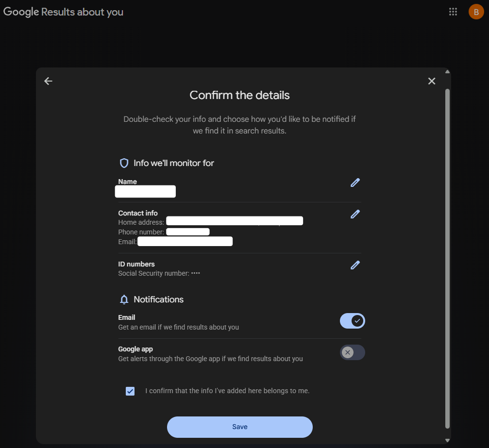
Task: Click the 'Contact info' label
Action: pyautogui.click(x=138, y=213)
